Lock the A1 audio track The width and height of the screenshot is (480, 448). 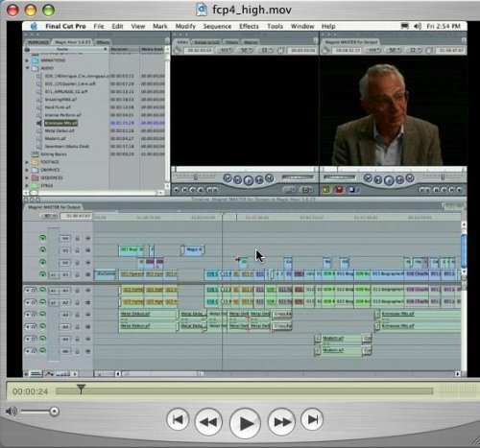(78, 291)
